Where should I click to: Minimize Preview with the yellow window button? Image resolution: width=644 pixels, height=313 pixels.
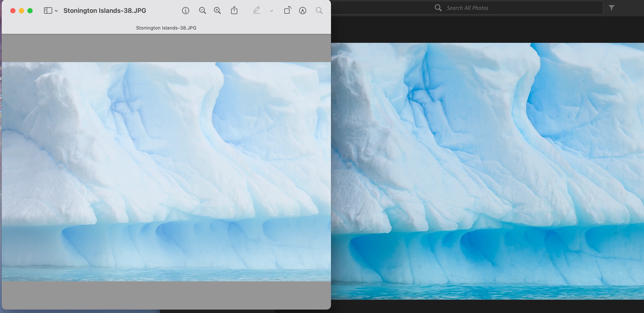[21, 10]
